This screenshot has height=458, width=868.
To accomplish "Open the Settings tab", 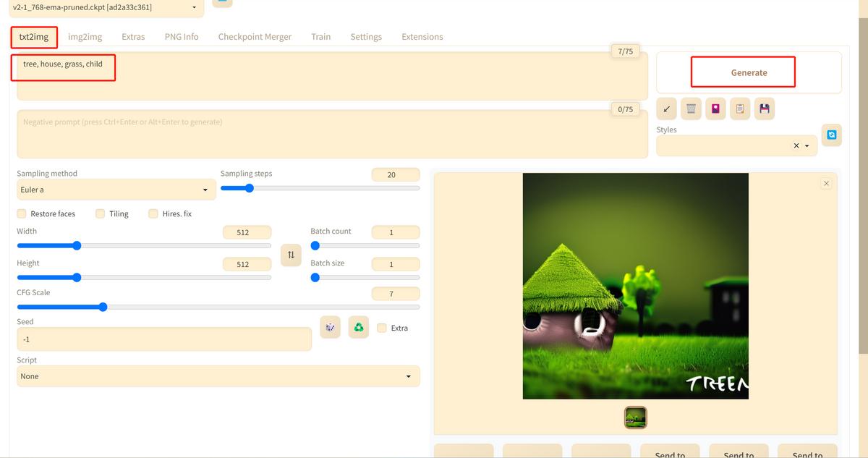I will 366,37.
